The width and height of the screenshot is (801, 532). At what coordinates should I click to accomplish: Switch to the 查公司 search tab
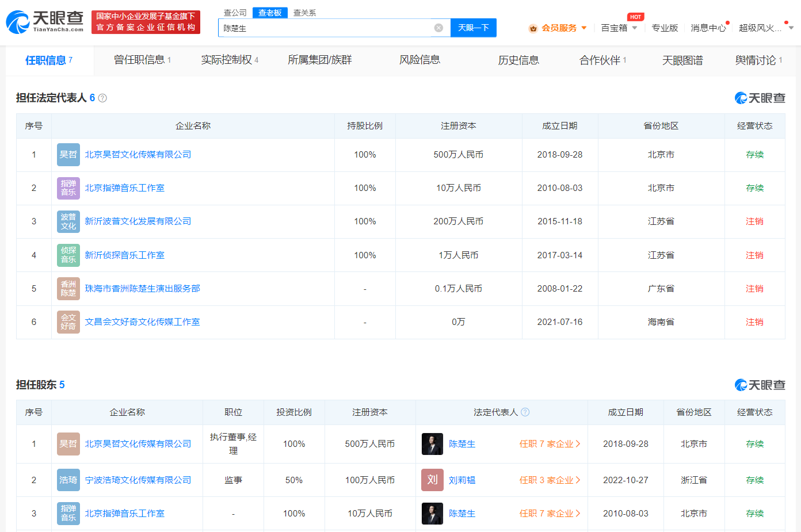[235, 13]
